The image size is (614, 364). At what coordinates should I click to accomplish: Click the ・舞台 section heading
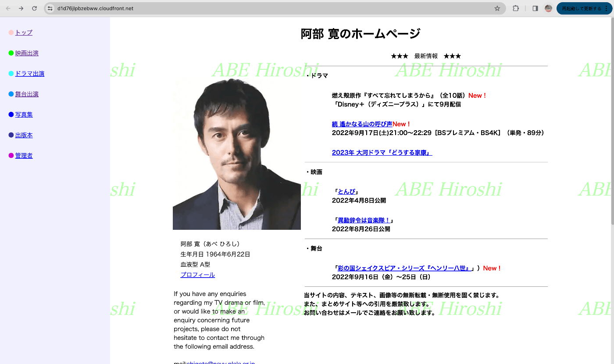pyautogui.click(x=314, y=249)
